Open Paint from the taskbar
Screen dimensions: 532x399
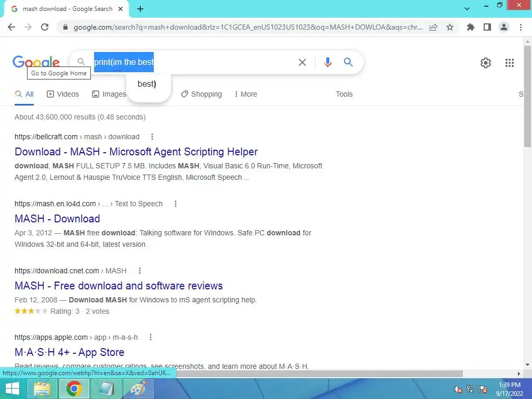pos(138,389)
